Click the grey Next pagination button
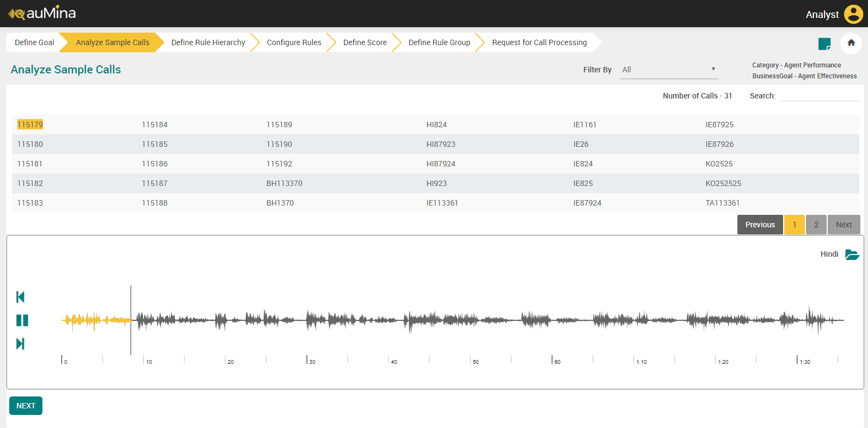868x428 pixels. tap(844, 225)
